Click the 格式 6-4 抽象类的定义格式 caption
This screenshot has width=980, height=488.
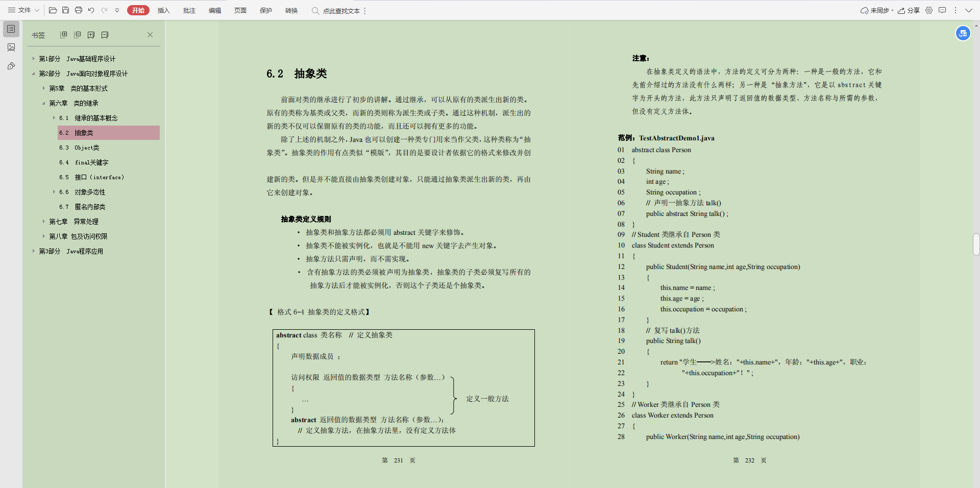click(320, 312)
